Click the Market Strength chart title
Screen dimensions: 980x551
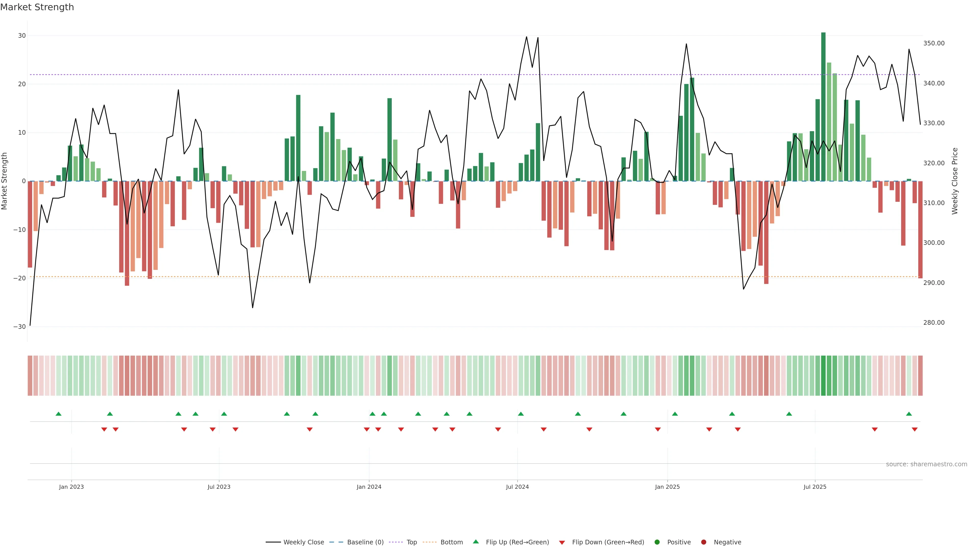coord(37,7)
